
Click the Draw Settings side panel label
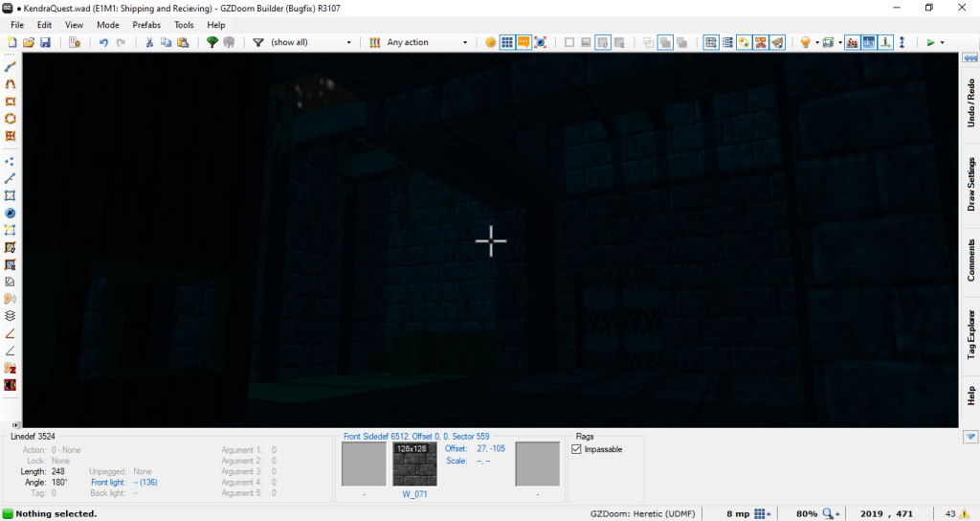pos(970,184)
